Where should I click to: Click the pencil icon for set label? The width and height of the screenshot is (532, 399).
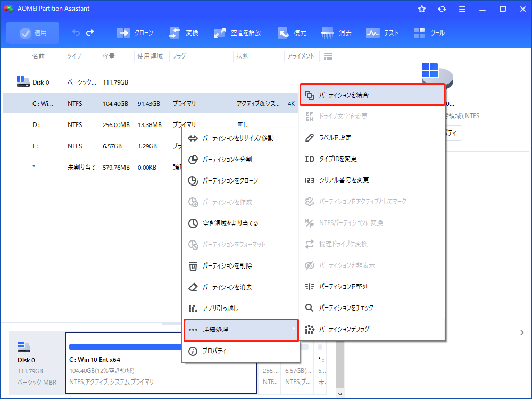(309, 138)
